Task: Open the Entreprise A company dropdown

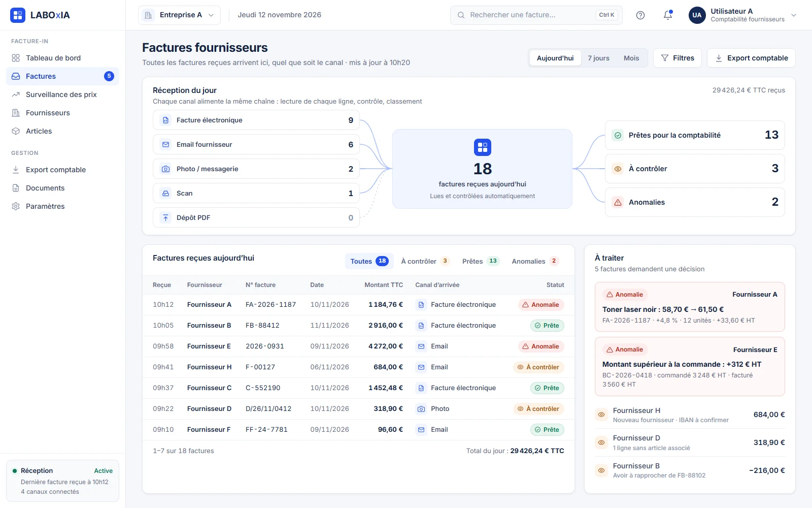Action: pos(179,15)
